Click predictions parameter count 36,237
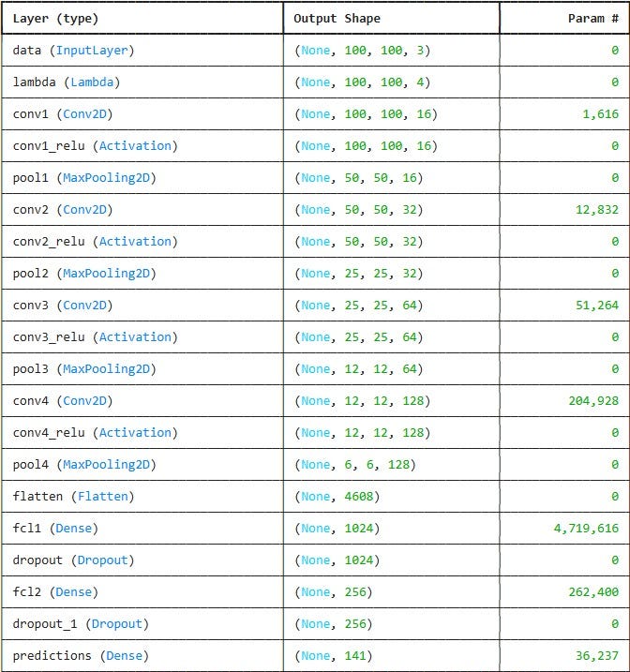 pyautogui.click(x=597, y=656)
